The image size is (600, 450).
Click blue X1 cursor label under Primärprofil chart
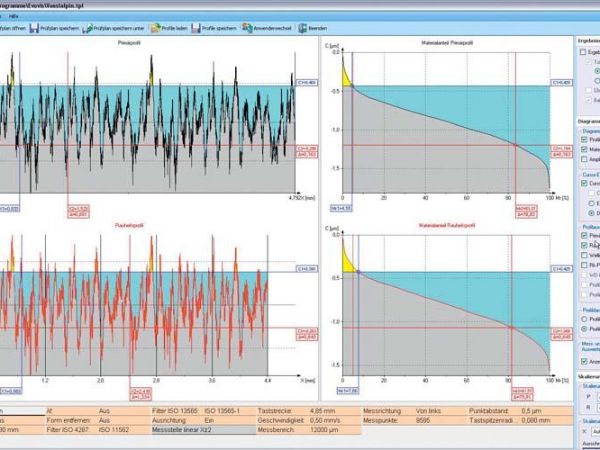(x=9, y=209)
